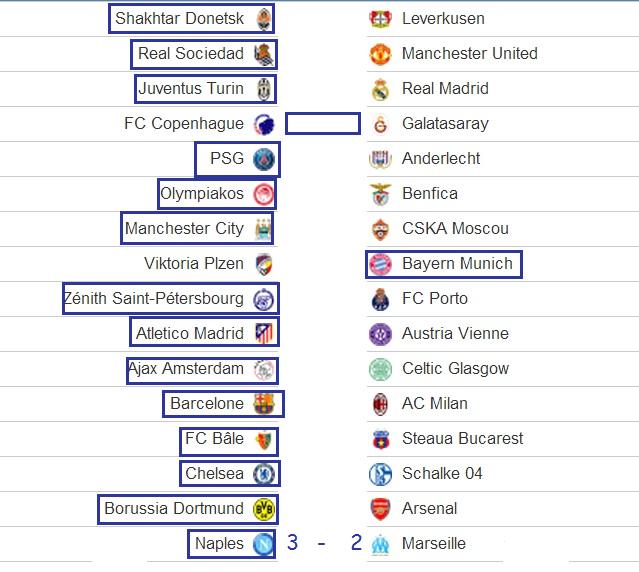The image size is (639, 572).
Task: Click the Marseille OM logo
Action: tap(380, 544)
